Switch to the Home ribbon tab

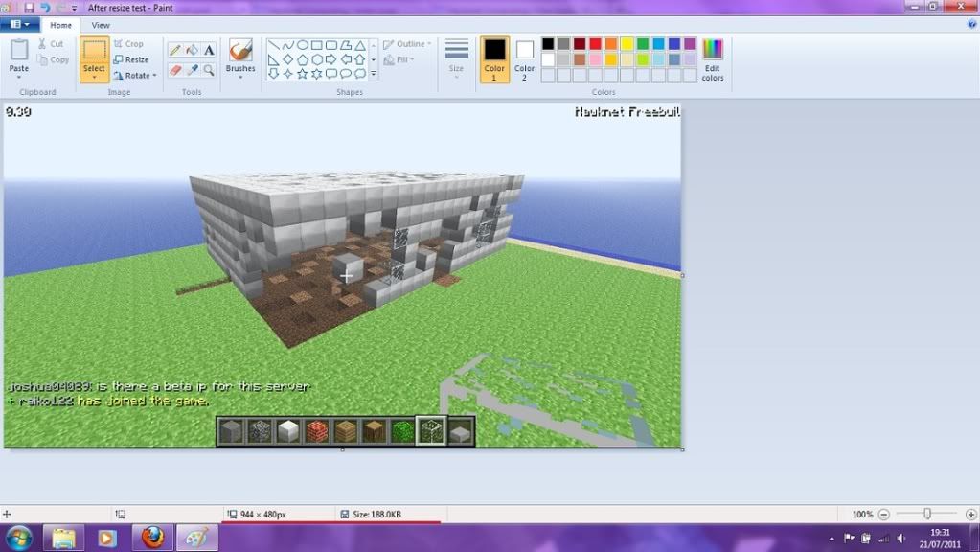point(60,25)
